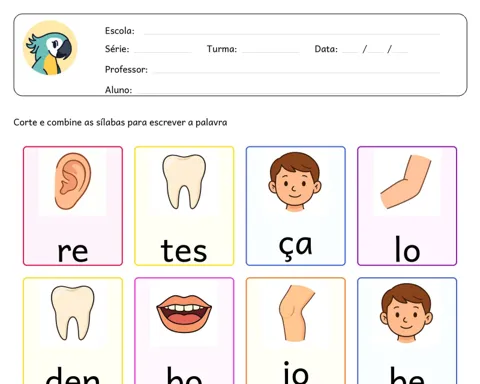Click the tooth image on the 'den' card
This screenshot has width=480, height=384.
[73, 312]
